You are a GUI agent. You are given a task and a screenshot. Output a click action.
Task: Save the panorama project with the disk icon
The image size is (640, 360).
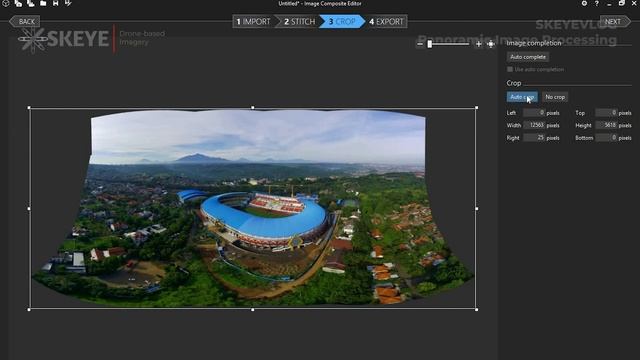[x=56, y=3]
